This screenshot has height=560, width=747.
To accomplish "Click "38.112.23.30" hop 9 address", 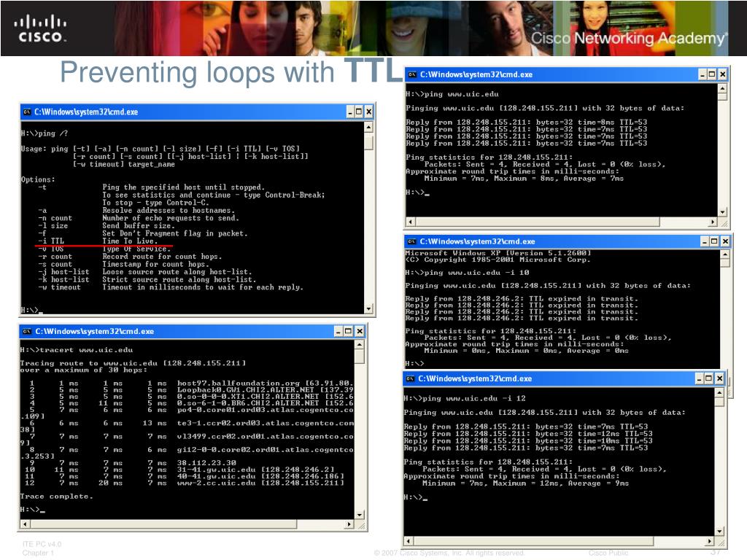I will pyautogui.click(x=206, y=462).
